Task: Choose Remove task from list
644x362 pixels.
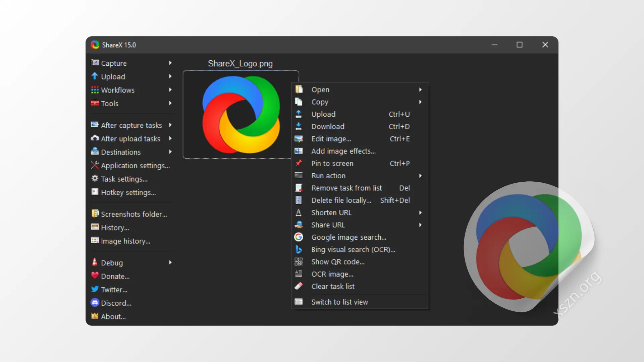Action: [x=346, y=188]
